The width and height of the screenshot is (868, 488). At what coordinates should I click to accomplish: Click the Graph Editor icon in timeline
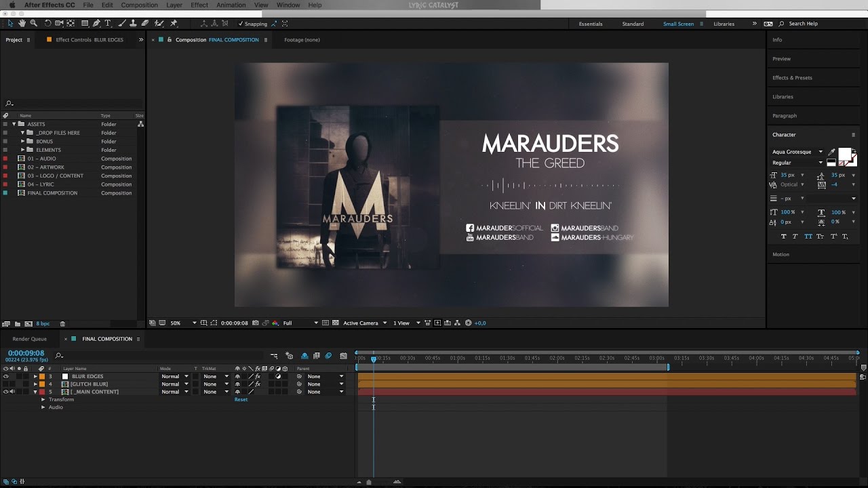(x=343, y=356)
